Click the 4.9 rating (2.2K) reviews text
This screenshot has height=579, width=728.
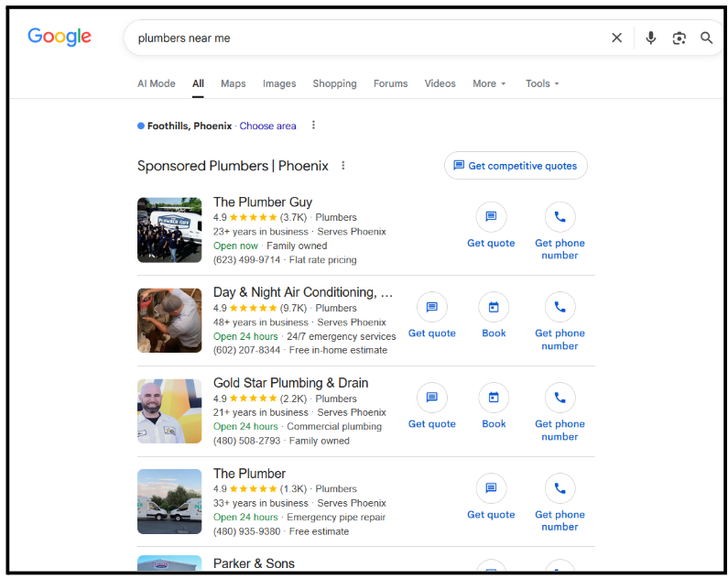click(260, 399)
